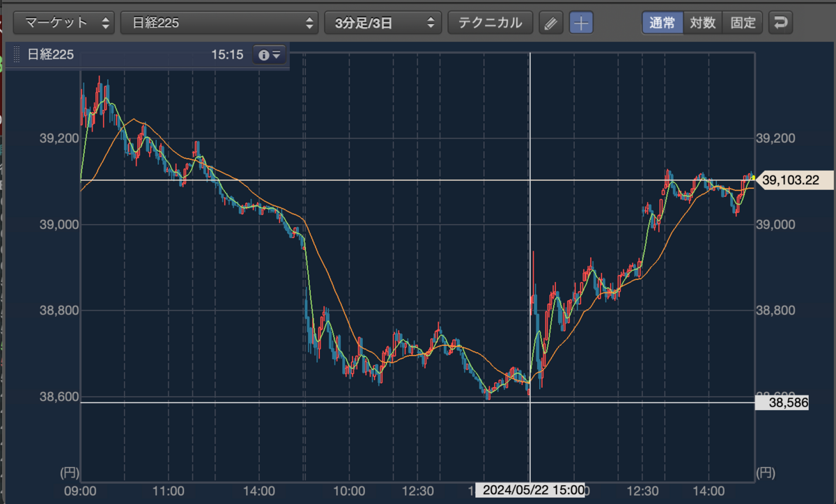The height and width of the screenshot is (504, 836).
Task: Click the return arrow reset icon
Action: (x=780, y=22)
